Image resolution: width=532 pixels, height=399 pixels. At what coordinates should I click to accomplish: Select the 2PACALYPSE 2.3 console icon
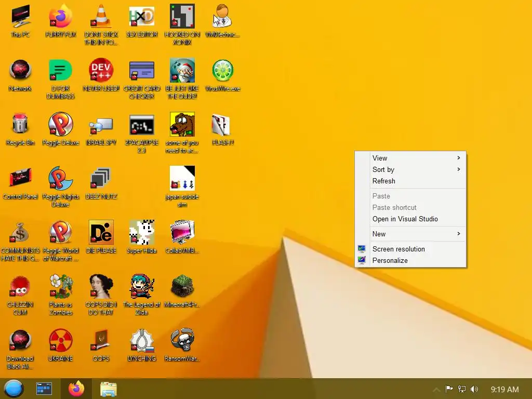tap(141, 124)
